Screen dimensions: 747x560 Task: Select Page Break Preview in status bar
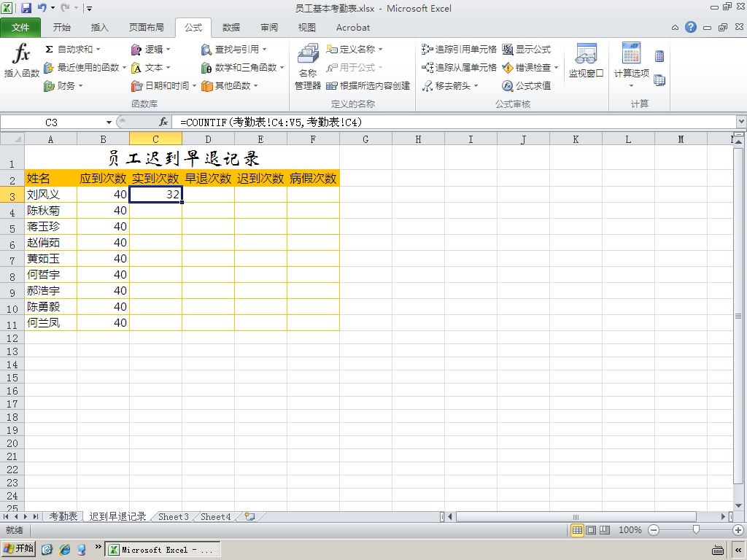click(x=605, y=530)
